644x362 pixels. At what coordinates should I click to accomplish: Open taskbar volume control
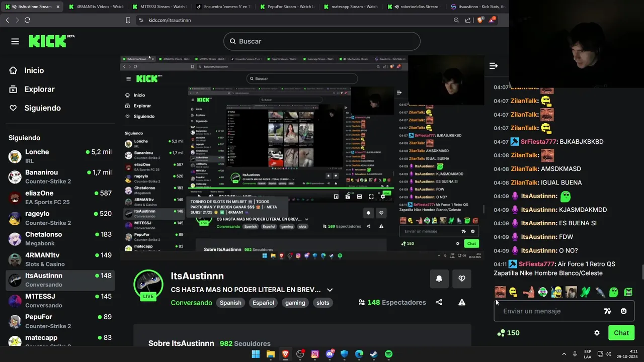point(608,354)
